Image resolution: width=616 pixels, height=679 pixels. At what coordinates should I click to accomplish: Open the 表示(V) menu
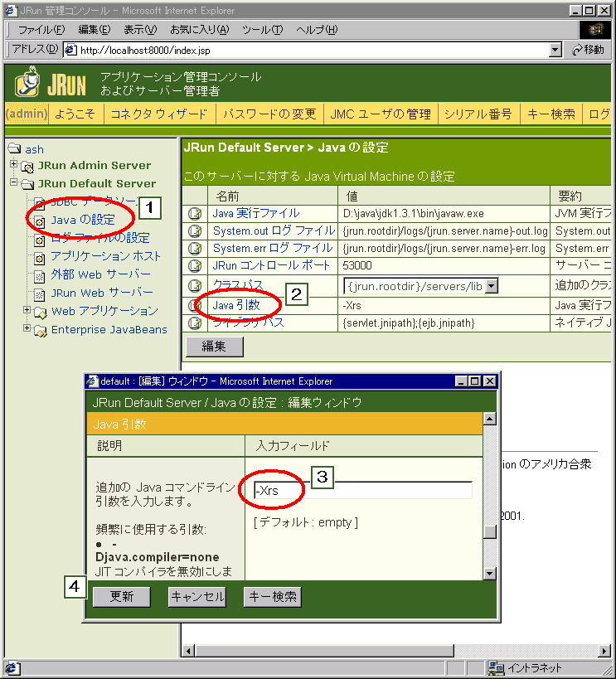pyautogui.click(x=140, y=30)
